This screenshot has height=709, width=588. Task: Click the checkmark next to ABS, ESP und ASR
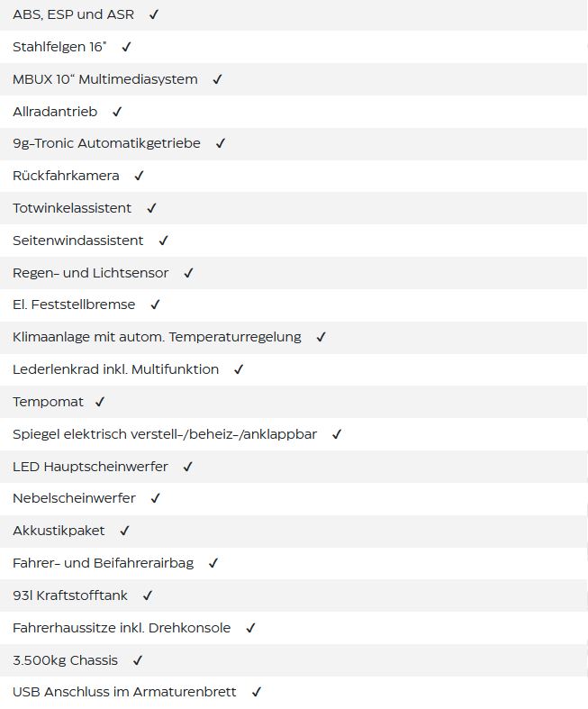[154, 14]
